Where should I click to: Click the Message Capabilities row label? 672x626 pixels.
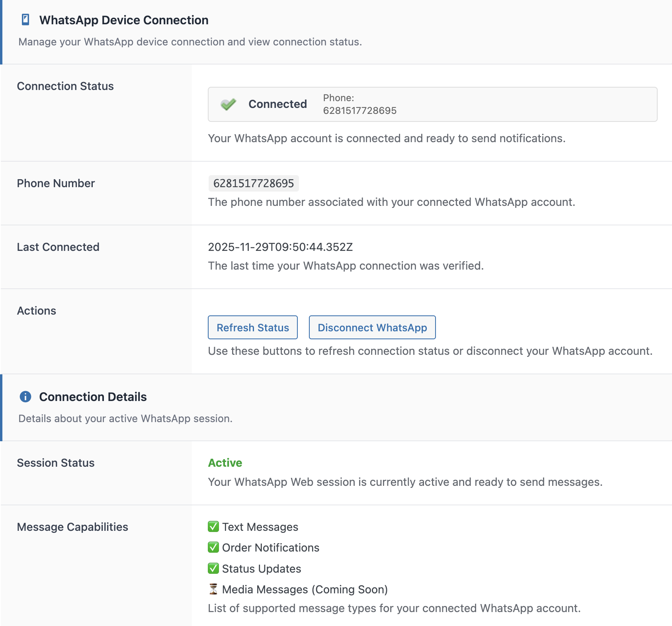coord(72,527)
